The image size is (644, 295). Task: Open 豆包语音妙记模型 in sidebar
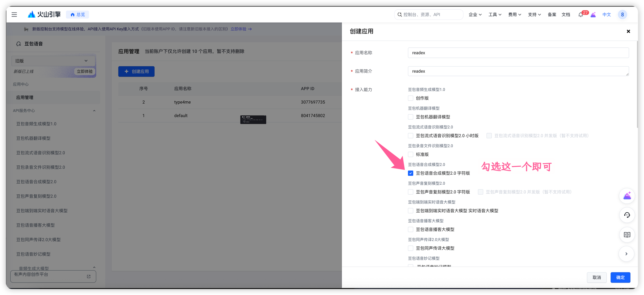click(x=33, y=254)
